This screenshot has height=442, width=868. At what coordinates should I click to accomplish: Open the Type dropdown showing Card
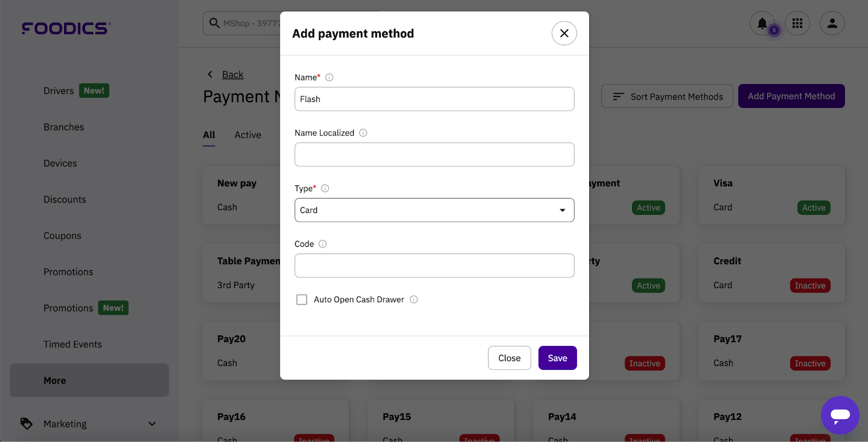click(434, 210)
